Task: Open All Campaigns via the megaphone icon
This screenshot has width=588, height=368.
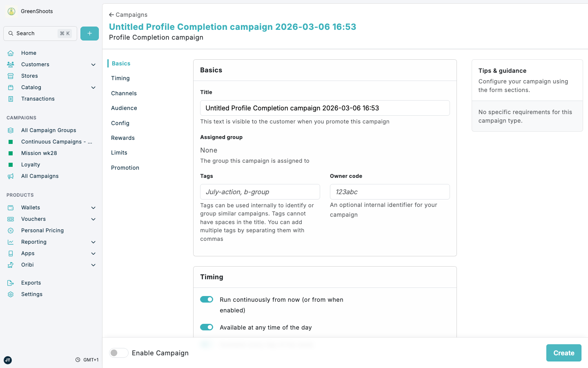Action: click(11, 176)
